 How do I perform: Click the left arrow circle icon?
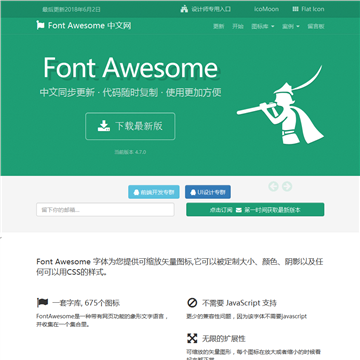click(273, 186)
